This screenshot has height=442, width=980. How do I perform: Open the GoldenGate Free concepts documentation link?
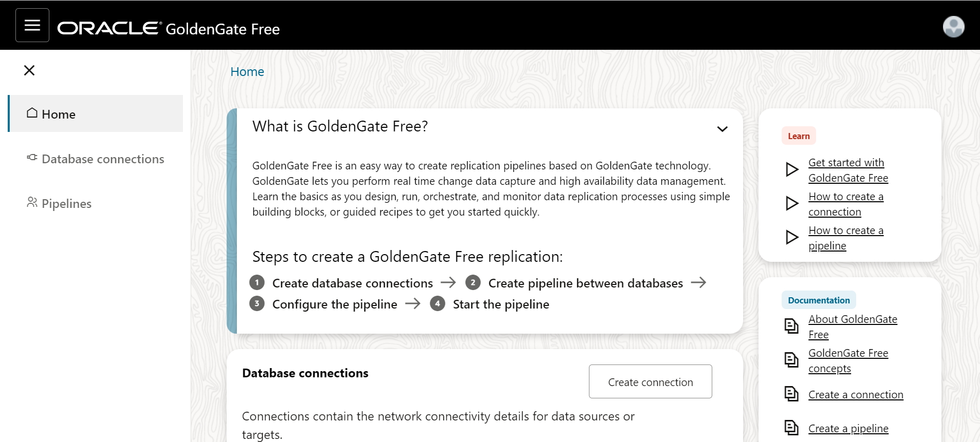pyautogui.click(x=847, y=361)
